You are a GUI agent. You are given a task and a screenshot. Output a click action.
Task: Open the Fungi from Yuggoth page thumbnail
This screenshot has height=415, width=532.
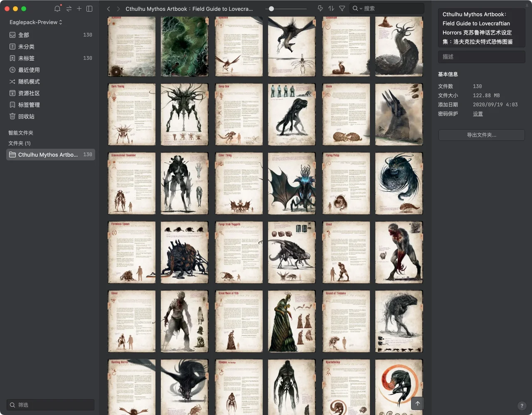tap(239, 253)
